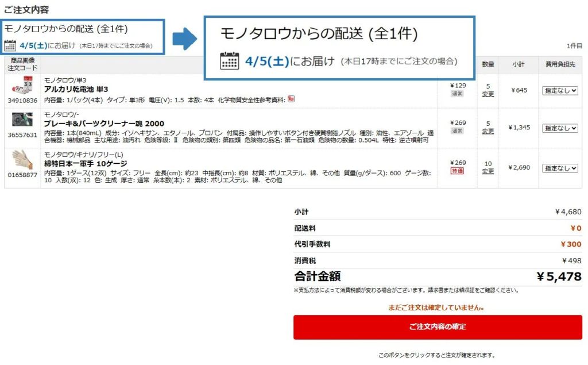588x365 pixels.
Task: Expand cost bearer dropdown for brake cleaner
Action: (560, 128)
